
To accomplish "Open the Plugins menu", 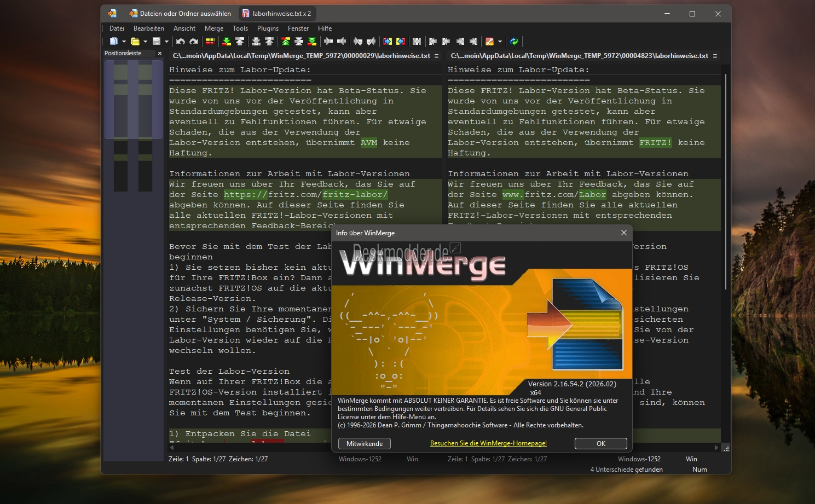I will point(268,28).
